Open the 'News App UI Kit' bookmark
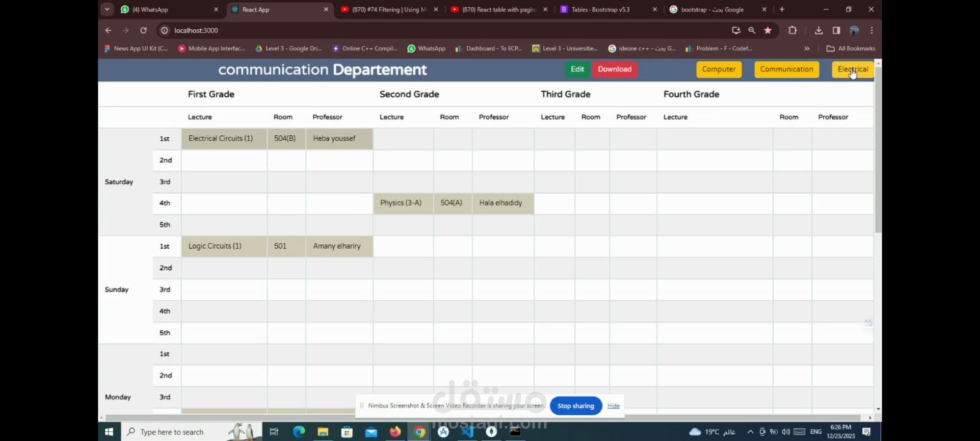Screen dimensions: 980x441 coord(136,48)
